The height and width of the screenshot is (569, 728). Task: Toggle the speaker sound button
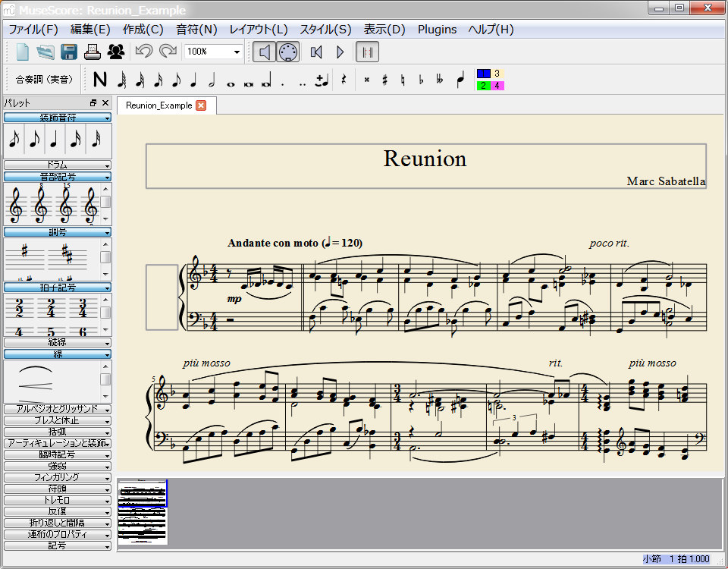[x=264, y=52]
